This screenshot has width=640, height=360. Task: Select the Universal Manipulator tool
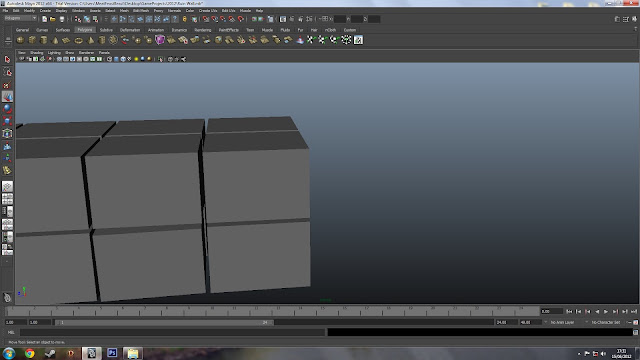tap(7, 133)
